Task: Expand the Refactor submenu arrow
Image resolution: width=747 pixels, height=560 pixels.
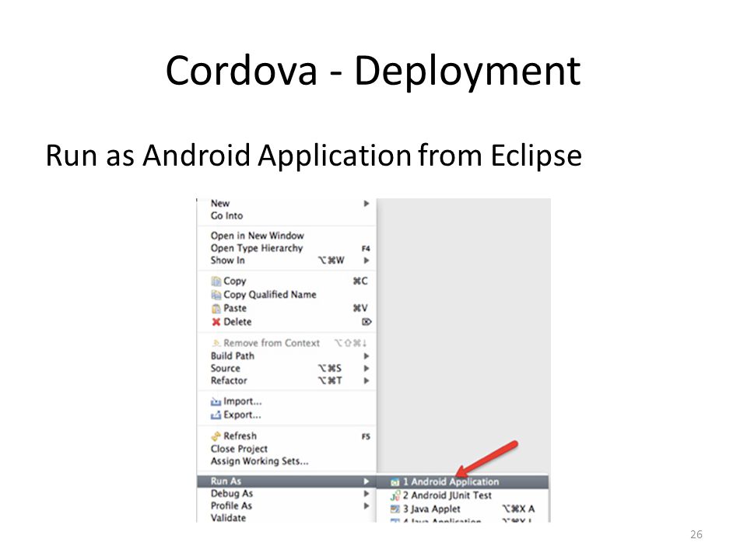Action: coord(366,381)
